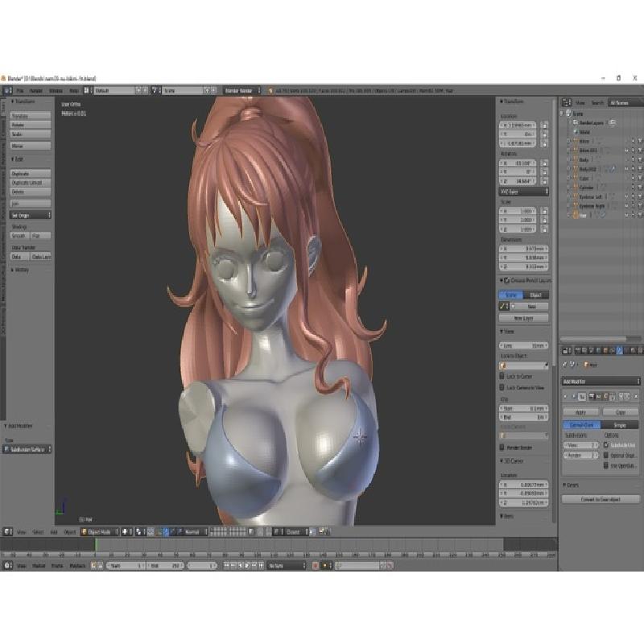
Task: Switch Grease Pencil source to Object
Action: pyautogui.click(x=535, y=295)
